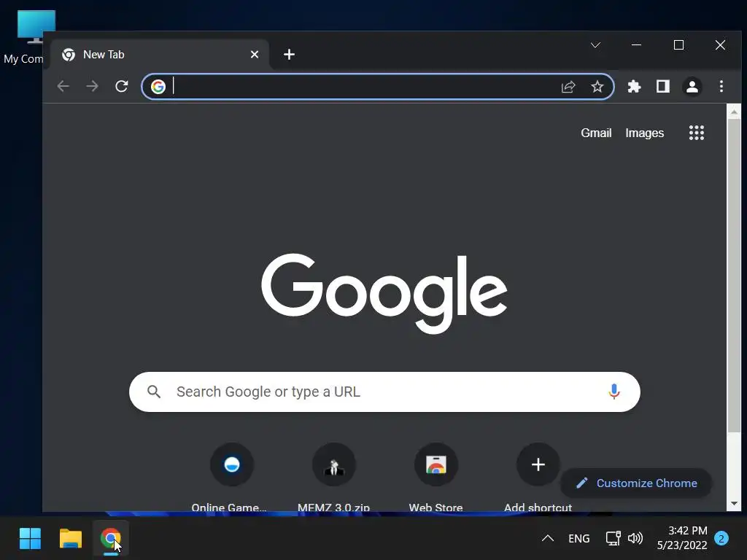Image resolution: width=747 pixels, height=560 pixels.
Task: Click the magnifier icon in search box
Action: click(x=153, y=392)
